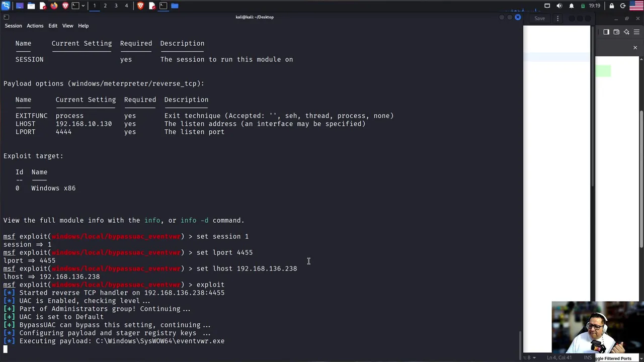The width and height of the screenshot is (644, 362).
Task: Click the 'exploit' command text
Action: pos(210,285)
